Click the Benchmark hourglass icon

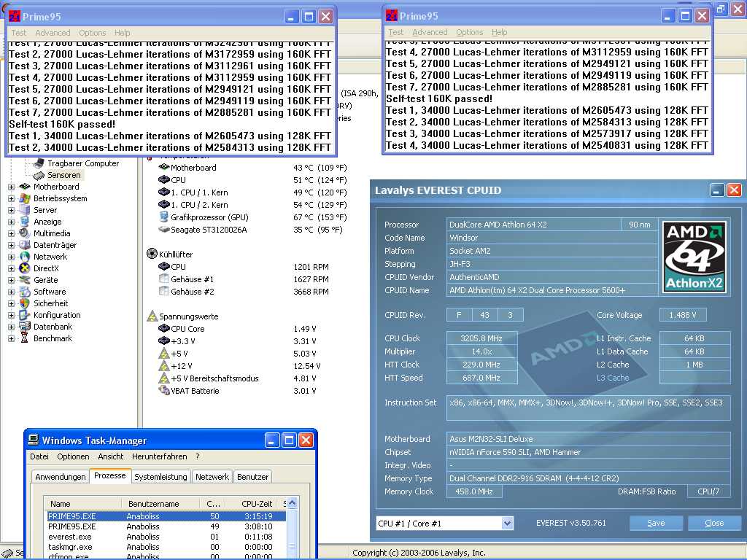24,338
